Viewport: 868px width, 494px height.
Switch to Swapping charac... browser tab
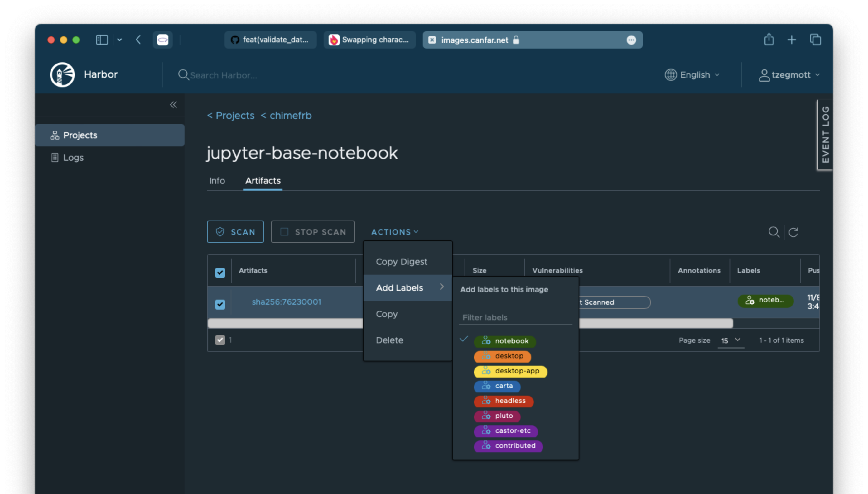click(369, 40)
